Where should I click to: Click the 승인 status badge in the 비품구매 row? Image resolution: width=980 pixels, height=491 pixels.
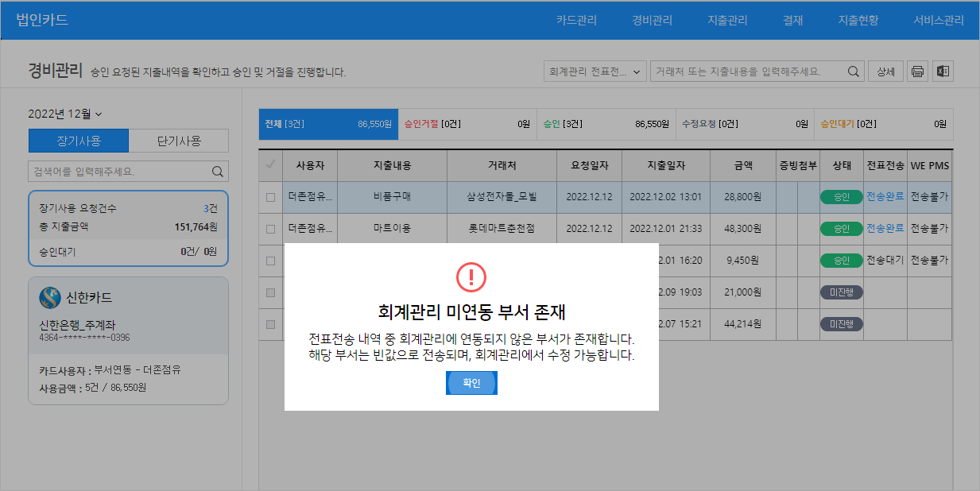[841, 197]
